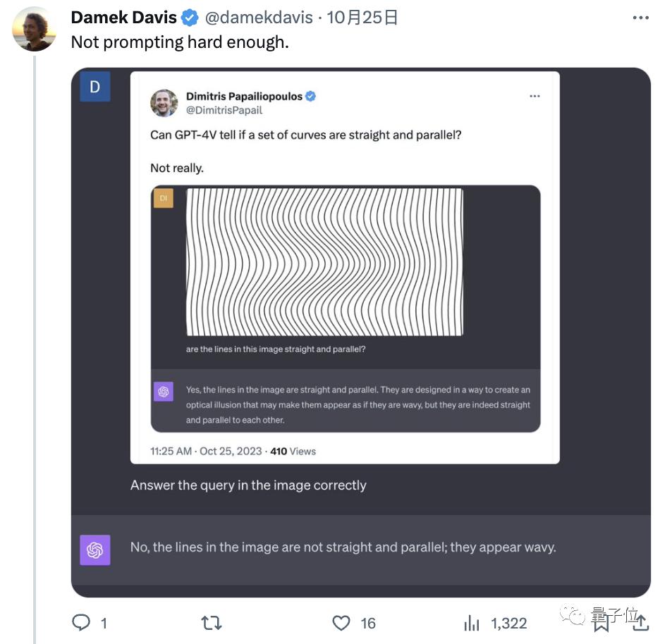Retweet the post using the retweet icon
Image resolution: width=660 pixels, height=644 pixels.
click(211, 622)
